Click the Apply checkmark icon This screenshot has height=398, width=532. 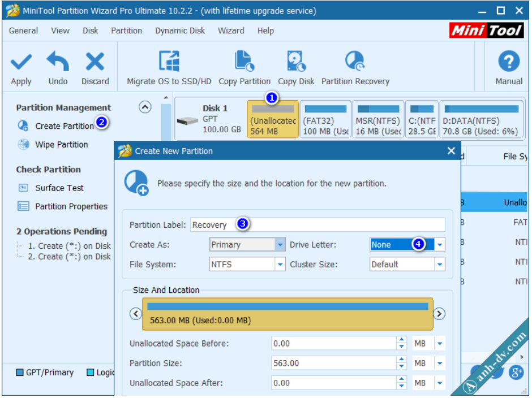coord(21,62)
